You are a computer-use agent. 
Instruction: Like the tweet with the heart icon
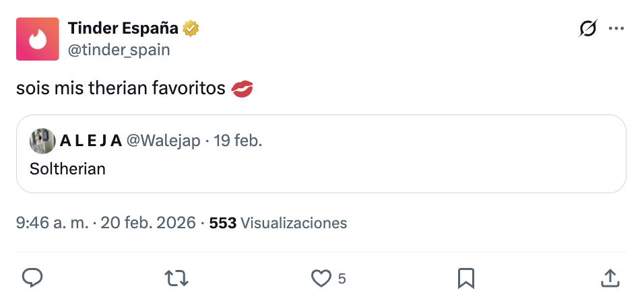(x=321, y=277)
